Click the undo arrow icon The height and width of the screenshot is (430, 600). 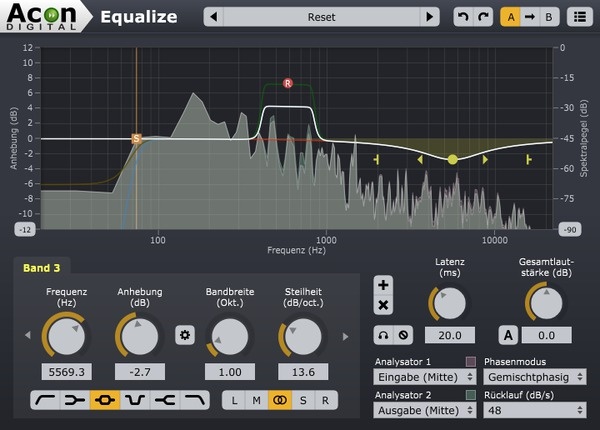[x=461, y=17]
